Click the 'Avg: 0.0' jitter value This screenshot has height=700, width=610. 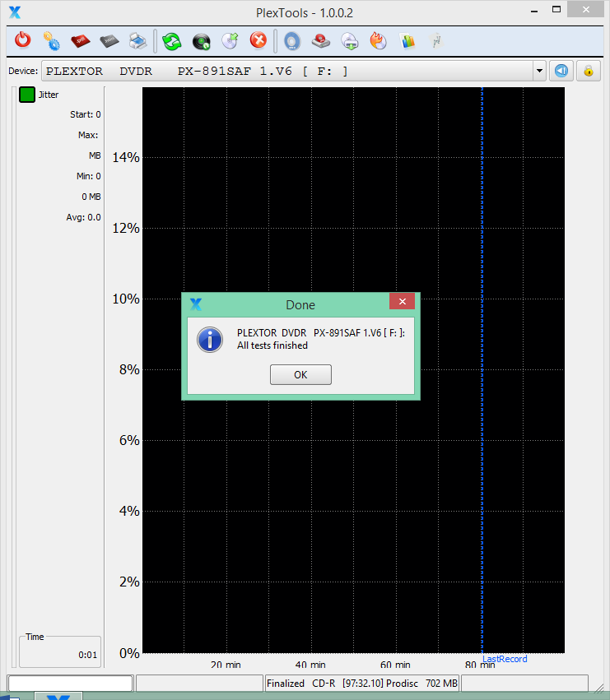click(x=84, y=217)
